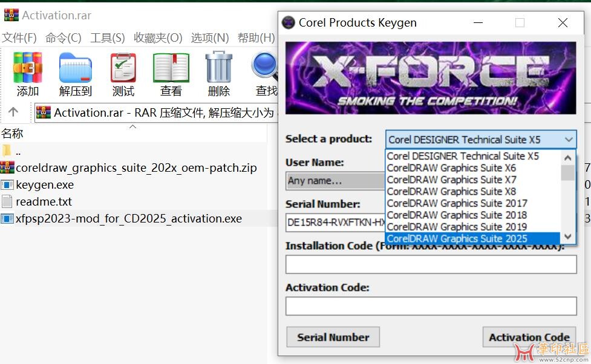Image resolution: width=591 pixels, height=364 pixels.
Task: Click the Extract To (解压到) toolbar icon
Action: (76, 68)
